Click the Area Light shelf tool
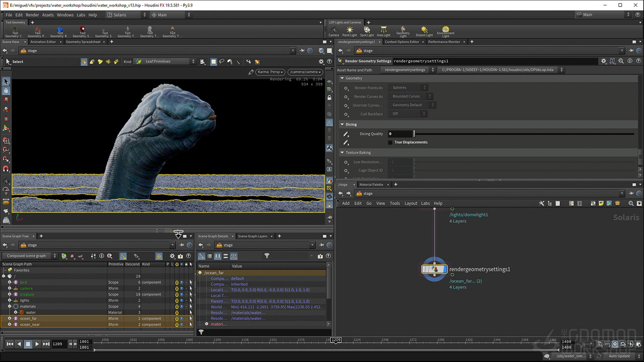Image resolution: width=644 pixels, height=362 pixels. (x=383, y=31)
